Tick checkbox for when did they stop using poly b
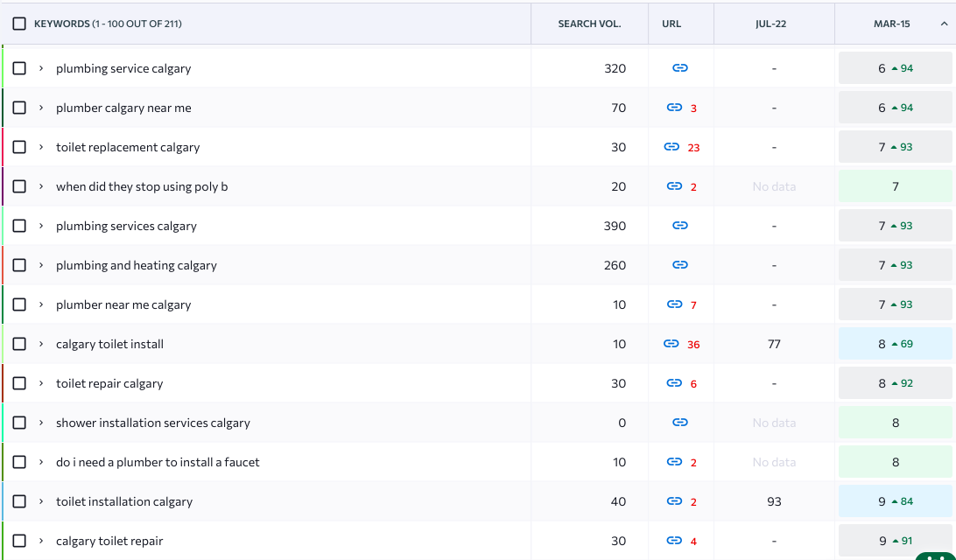Screen dimensions: 956x560 coord(19,186)
